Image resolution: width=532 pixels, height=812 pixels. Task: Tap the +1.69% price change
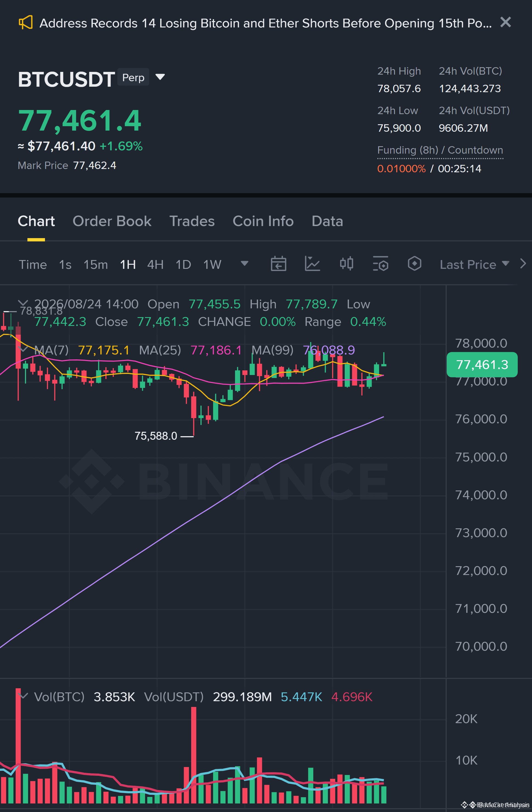coord(121,146)
